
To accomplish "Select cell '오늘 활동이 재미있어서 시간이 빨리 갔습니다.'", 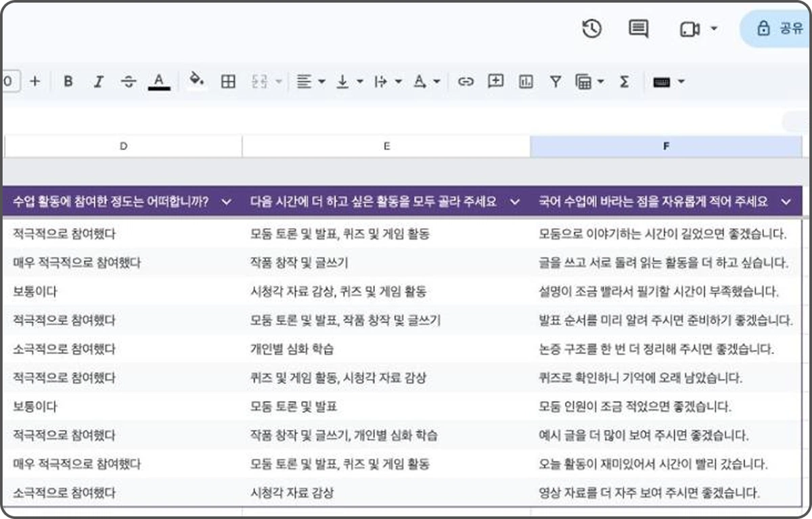I will (x=667, y=464).
